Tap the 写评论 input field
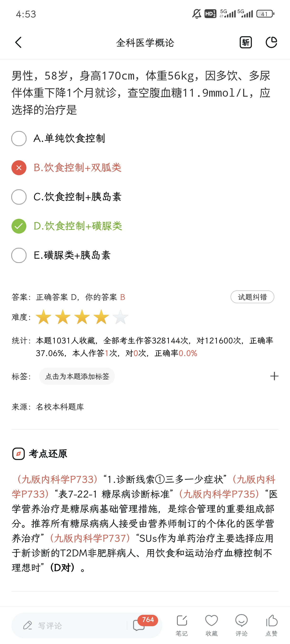 [x=70, y=626]
